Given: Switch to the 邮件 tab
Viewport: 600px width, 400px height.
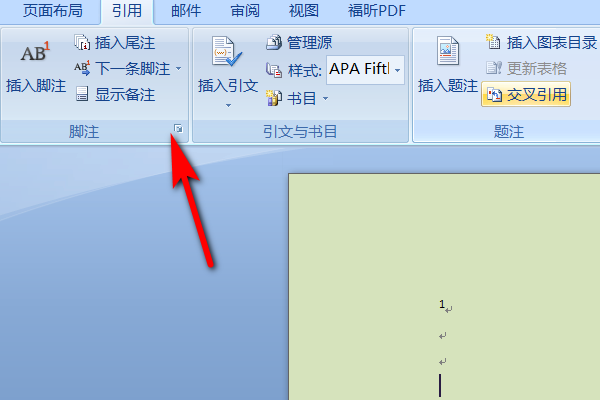Looking at the screenshot, I should pyautogui.click(x=186, y=11).
